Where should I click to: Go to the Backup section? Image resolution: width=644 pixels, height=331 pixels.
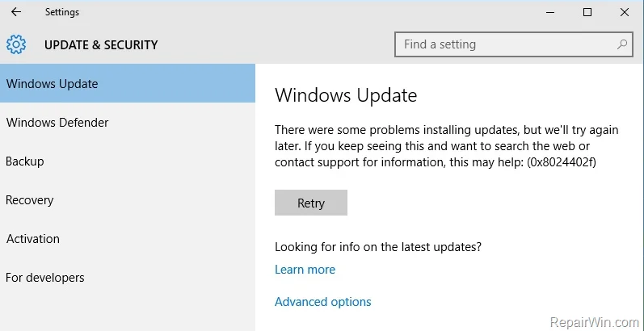25,161
